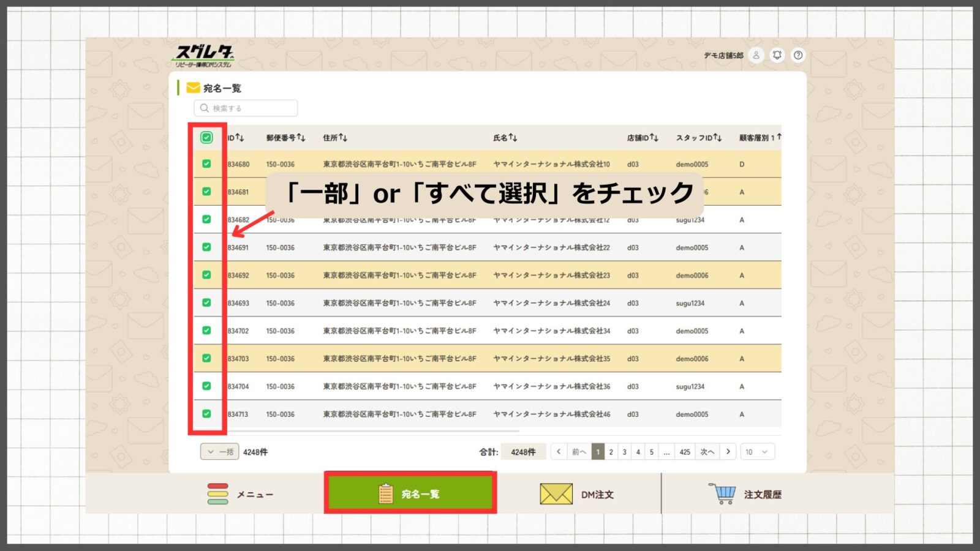Click the 検索する search field
The height and width of the screenshot is (551, 980).
tap(246, 108)
